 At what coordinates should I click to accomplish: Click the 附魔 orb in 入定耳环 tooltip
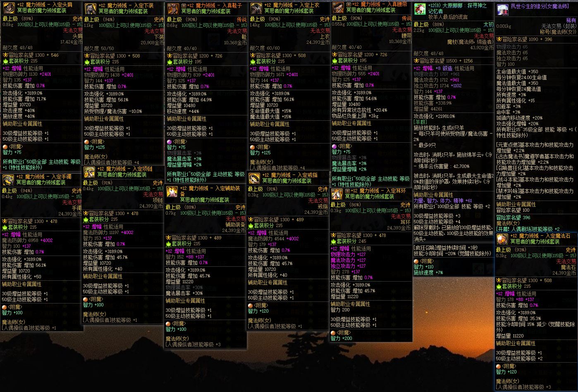point(333,332)
